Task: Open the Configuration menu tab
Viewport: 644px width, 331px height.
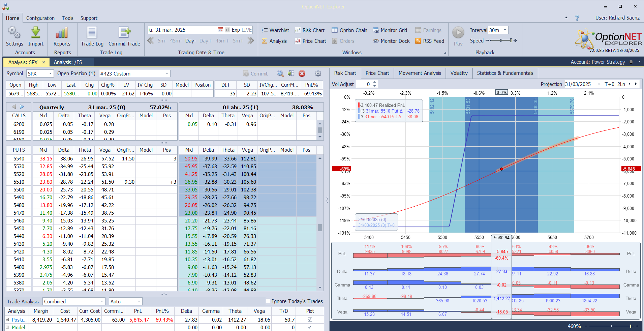Action: pos(40,18)
